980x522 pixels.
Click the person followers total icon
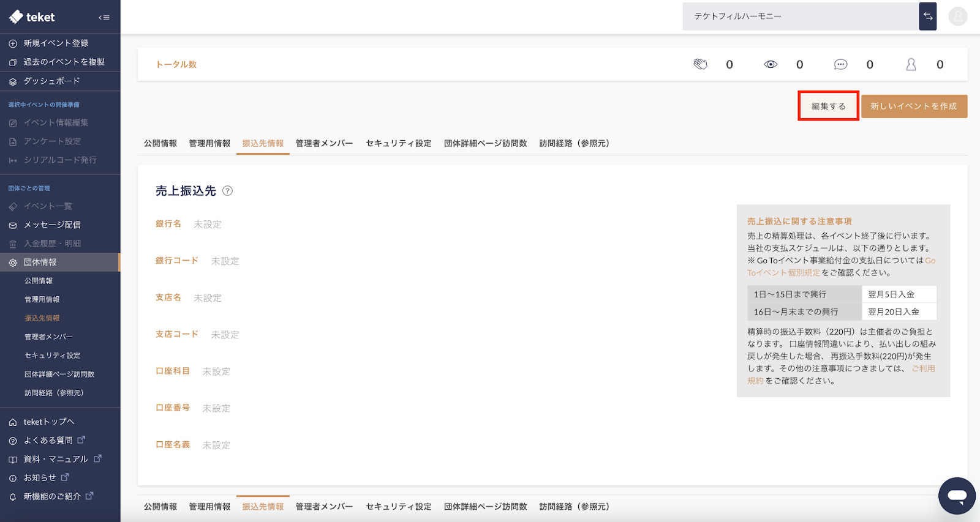pyautogui.click(x=911, y=64)
